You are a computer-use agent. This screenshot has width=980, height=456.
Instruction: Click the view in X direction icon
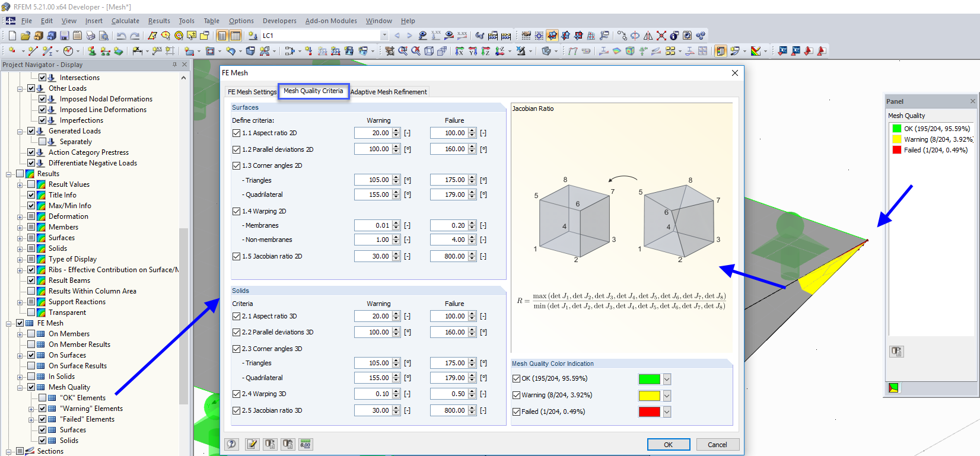(x=460, y=51)
